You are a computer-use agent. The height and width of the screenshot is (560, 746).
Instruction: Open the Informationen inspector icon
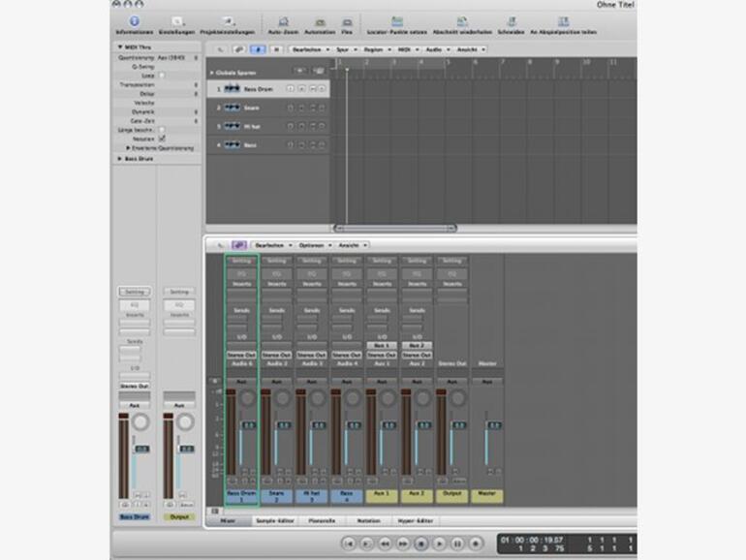pos(134,21)
